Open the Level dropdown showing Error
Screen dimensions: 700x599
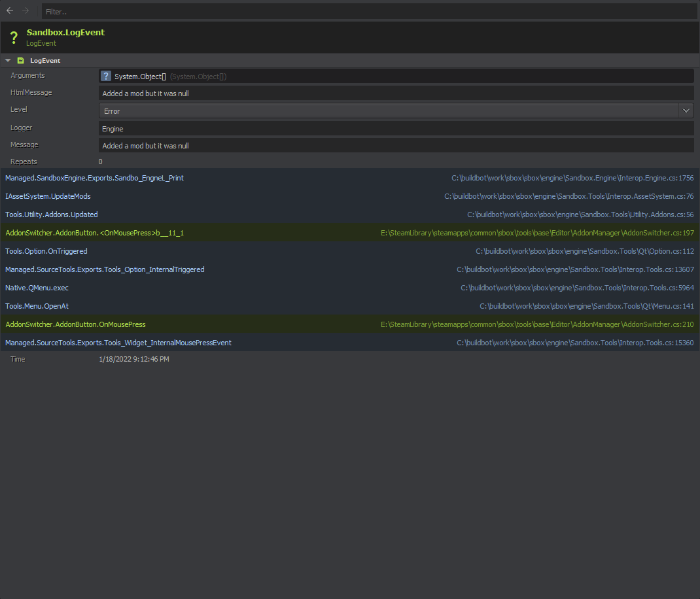(x=396, y=111)
